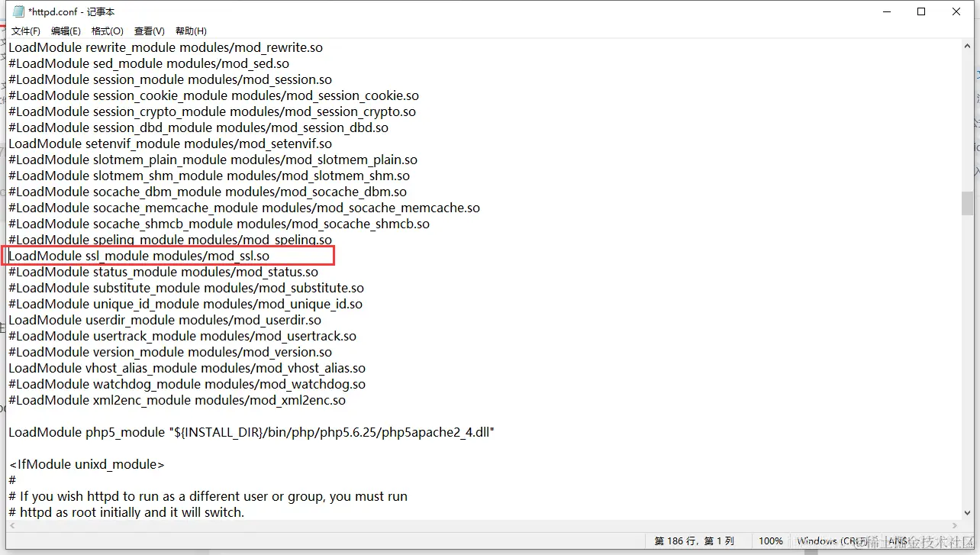Click the 'If you wish httpd to run' comment line
This screenshot has height=555, width=980.
(x=208, y=496)
